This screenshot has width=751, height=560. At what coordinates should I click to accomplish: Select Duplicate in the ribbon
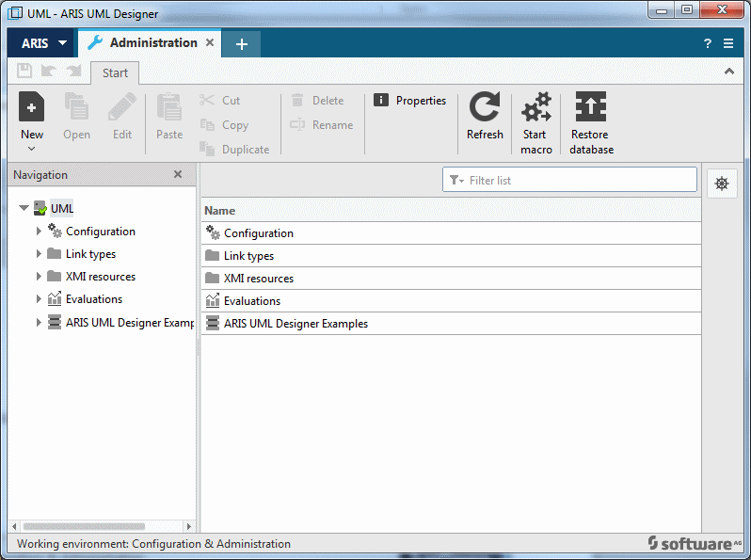pyautogui.click(x=234, y=149)
